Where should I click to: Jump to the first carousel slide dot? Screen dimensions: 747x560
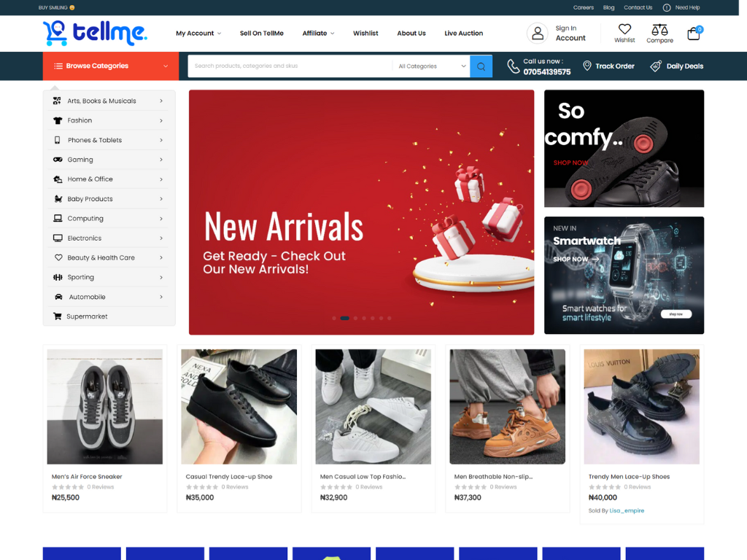(334, 318)
